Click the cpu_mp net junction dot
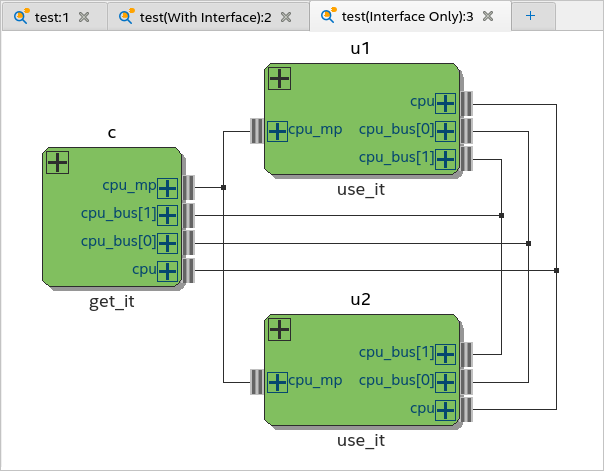The image size is (604, 471). point(223,188)
